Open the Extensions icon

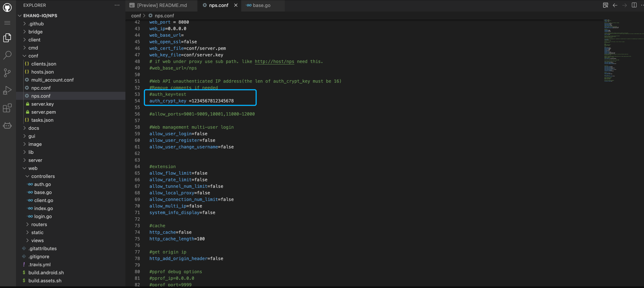7,108
